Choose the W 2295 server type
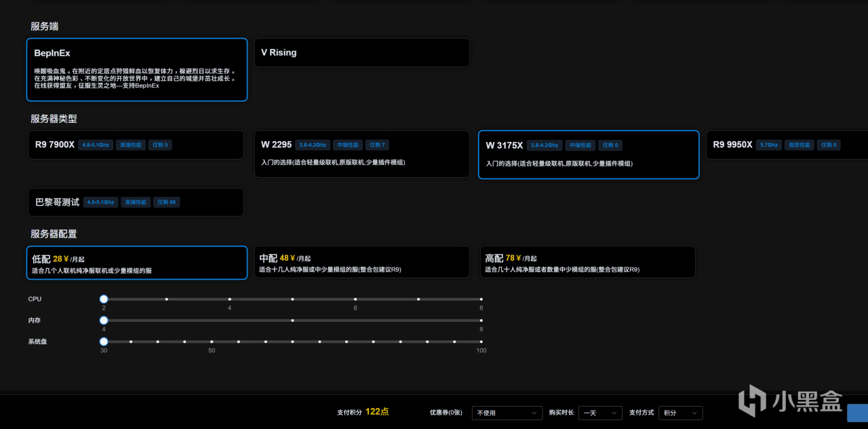 (362, 154)
